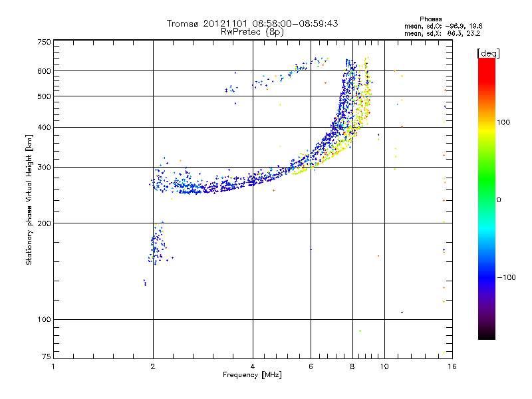Click the x-axis tick label '10'

(x=384, y=366)
